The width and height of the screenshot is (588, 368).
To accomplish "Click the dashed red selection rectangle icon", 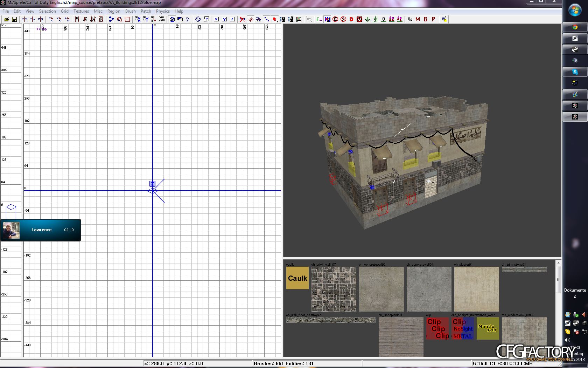I will [x=127, y=19].
